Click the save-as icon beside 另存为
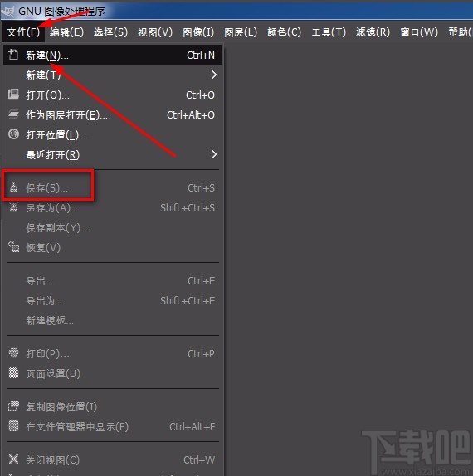Screen dimensions: 473x476 click(x=13, y=207)
